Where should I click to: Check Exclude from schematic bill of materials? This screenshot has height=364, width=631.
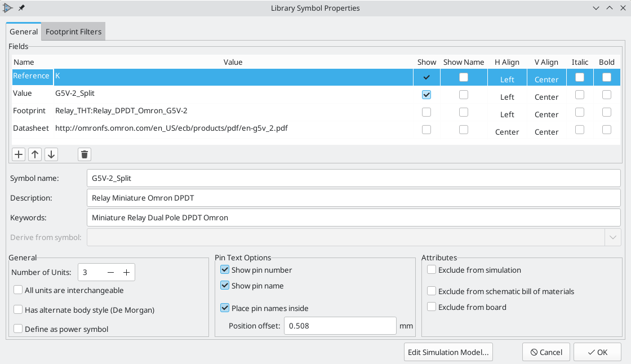coord(432,291)
